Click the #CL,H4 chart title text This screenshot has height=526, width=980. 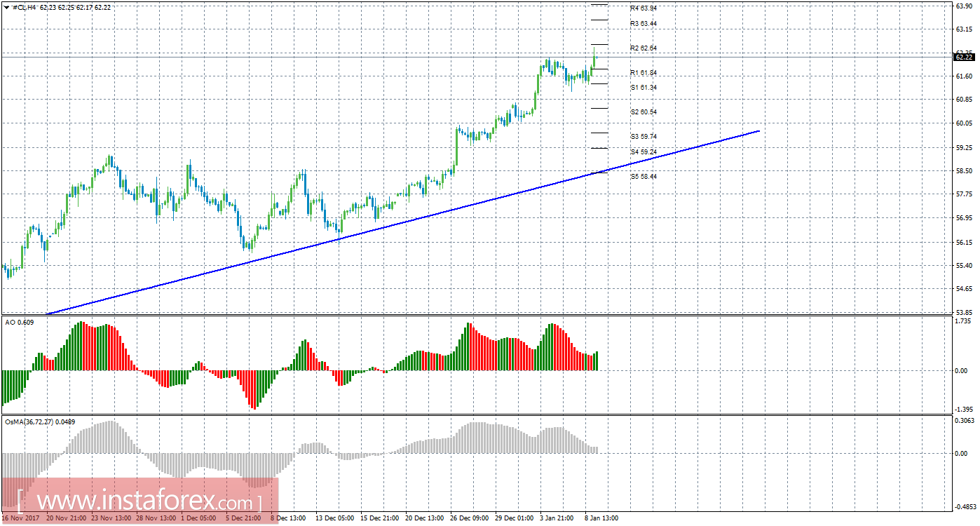[26, 7]
